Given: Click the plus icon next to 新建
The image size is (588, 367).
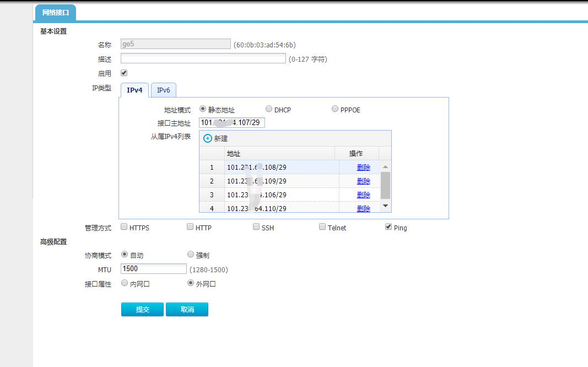Looking at the screenshot, I should [208, 139].
